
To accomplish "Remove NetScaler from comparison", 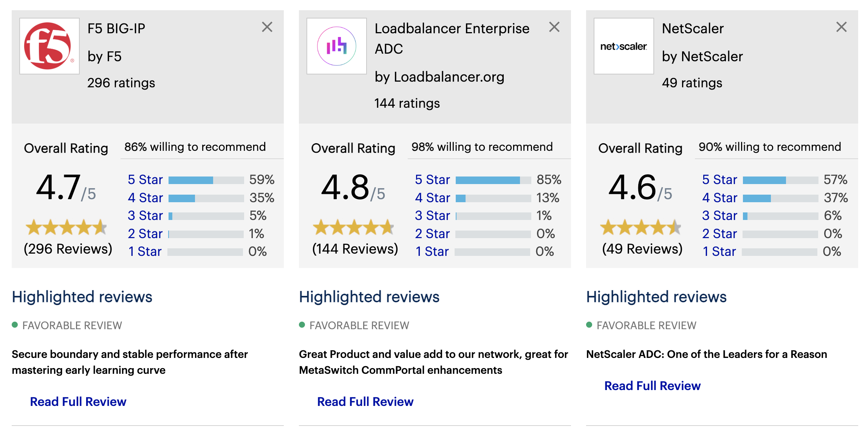I will click(842, 27).
